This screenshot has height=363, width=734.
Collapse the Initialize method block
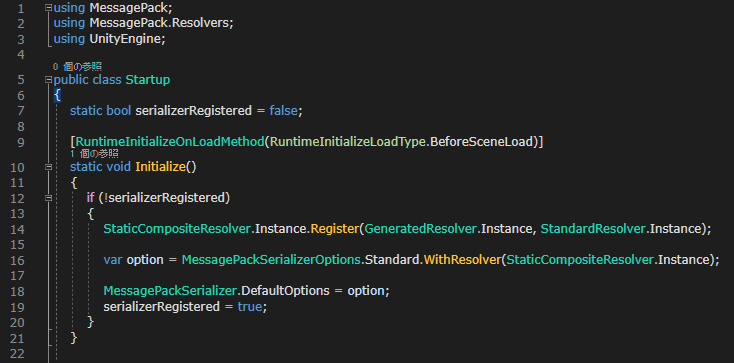coord(48,167)
